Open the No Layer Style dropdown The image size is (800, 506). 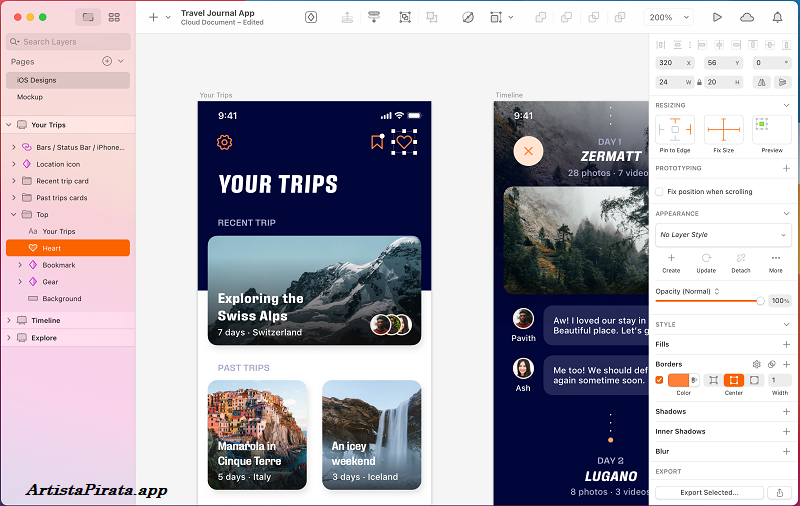tap(723, 235)
